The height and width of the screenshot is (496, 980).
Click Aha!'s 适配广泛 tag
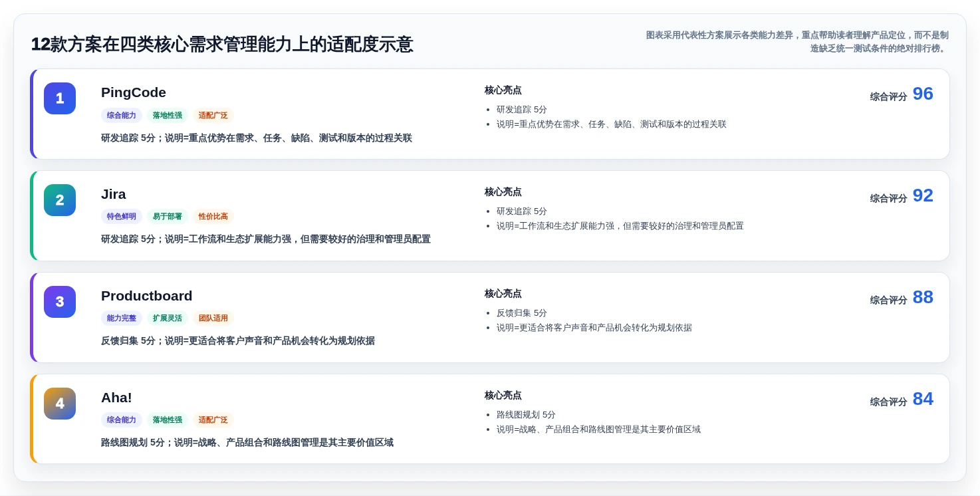click(213, 420)
